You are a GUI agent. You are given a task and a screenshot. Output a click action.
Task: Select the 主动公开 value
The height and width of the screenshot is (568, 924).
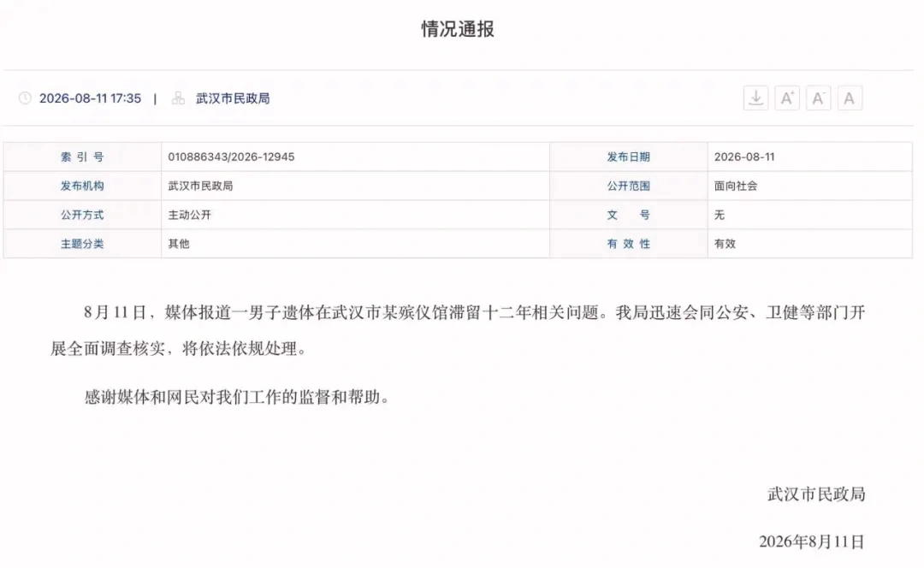[x=189, y=215]
